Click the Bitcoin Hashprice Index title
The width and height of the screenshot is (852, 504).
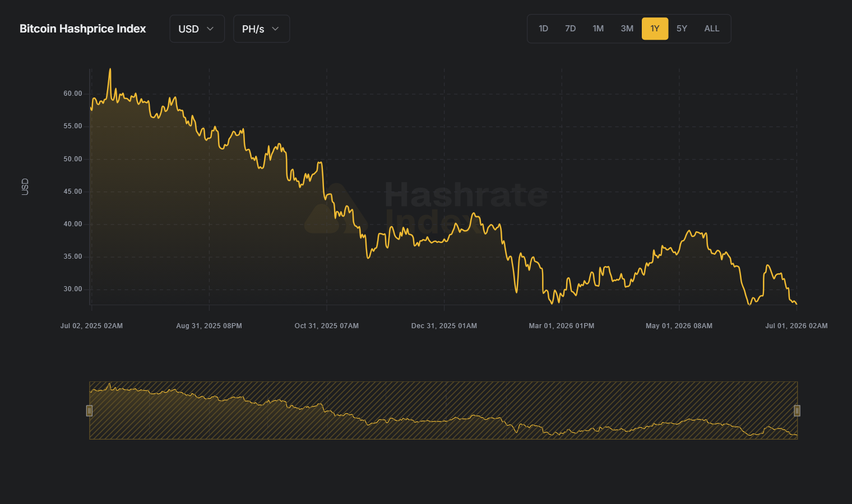pos(83,29)
